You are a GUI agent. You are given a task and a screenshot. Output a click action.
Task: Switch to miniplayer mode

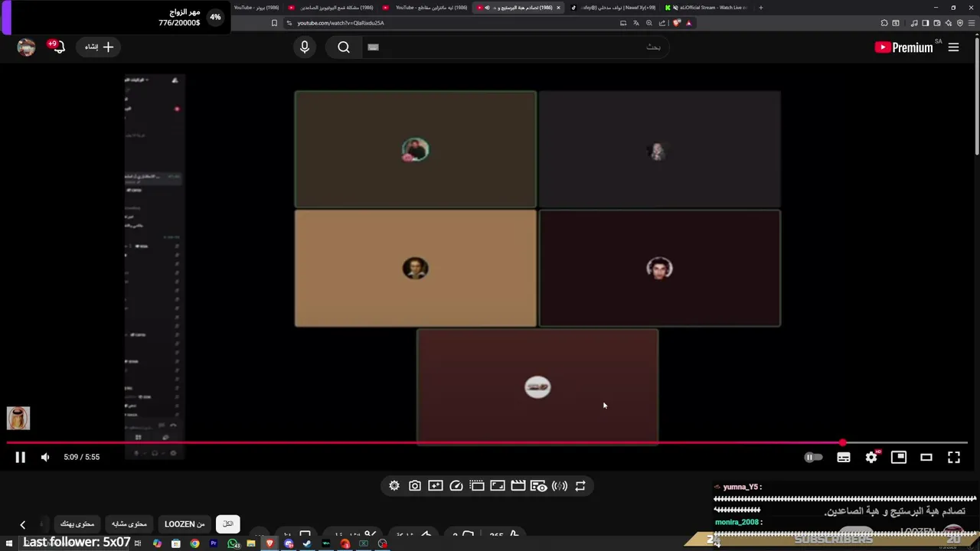pyautogui.click(x=899, y=457)
